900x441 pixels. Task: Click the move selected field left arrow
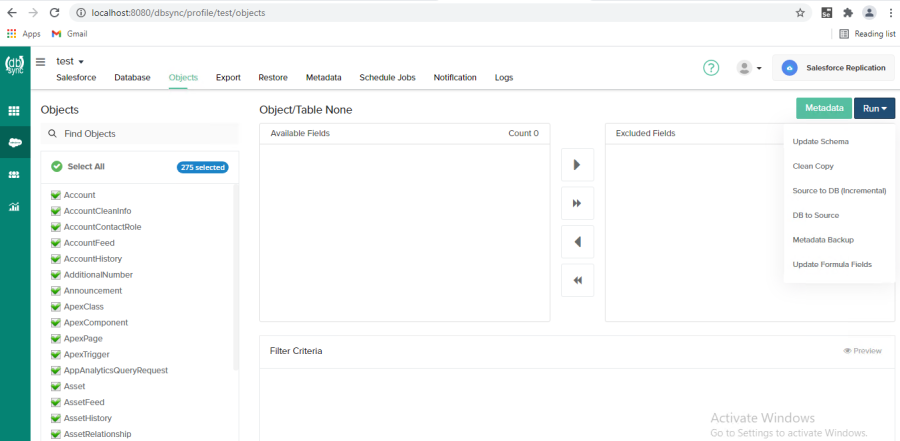[577, 242]
